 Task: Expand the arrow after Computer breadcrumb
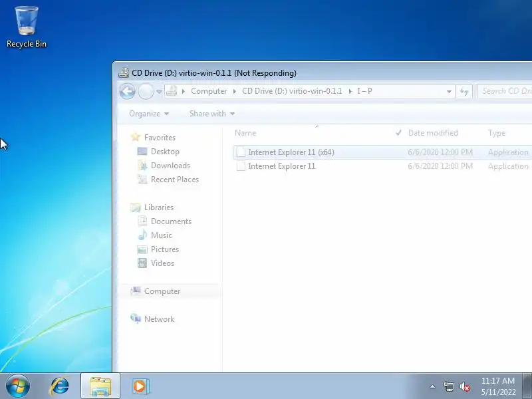pos(234,91)
